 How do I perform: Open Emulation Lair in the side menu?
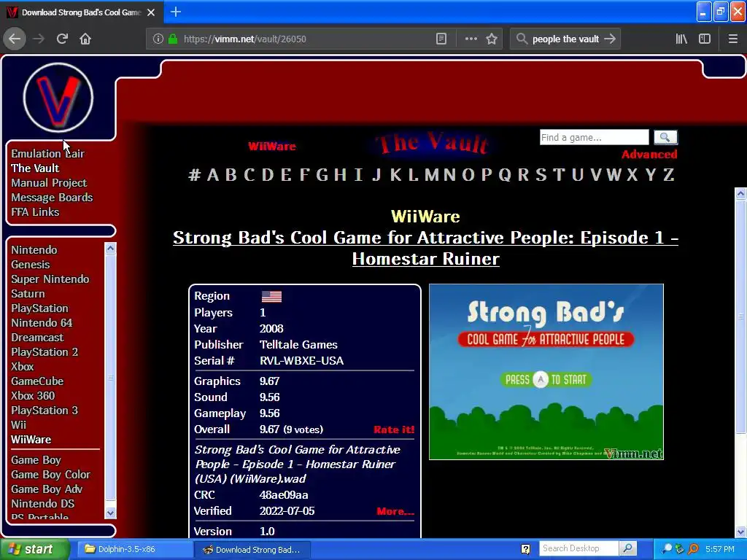pos(47,154)
